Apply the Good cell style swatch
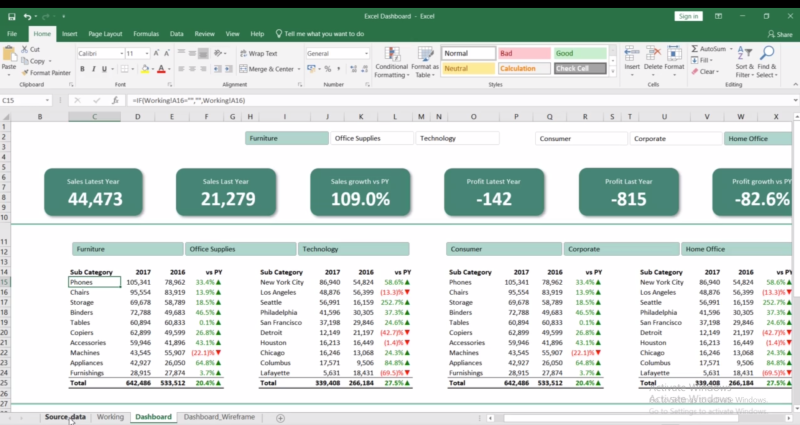The height and width of the screenshot is (425, 800). 580,53
